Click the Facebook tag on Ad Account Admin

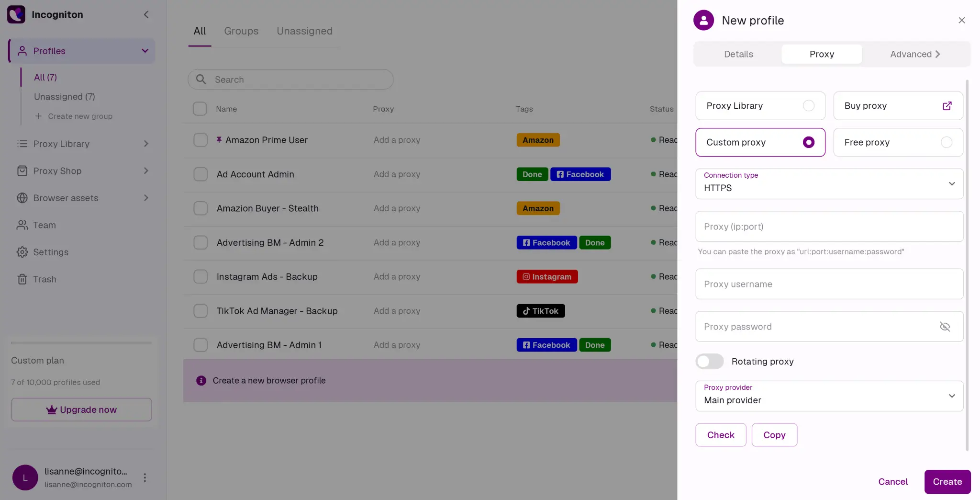tap(580, 174)
